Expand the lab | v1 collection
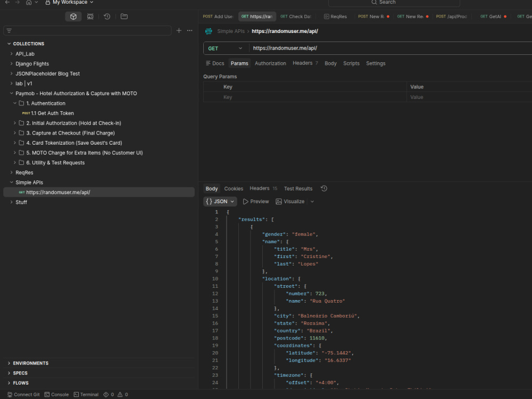Image resolution: width=532 pixels, height=399 pixels. (x=12, y=83)
